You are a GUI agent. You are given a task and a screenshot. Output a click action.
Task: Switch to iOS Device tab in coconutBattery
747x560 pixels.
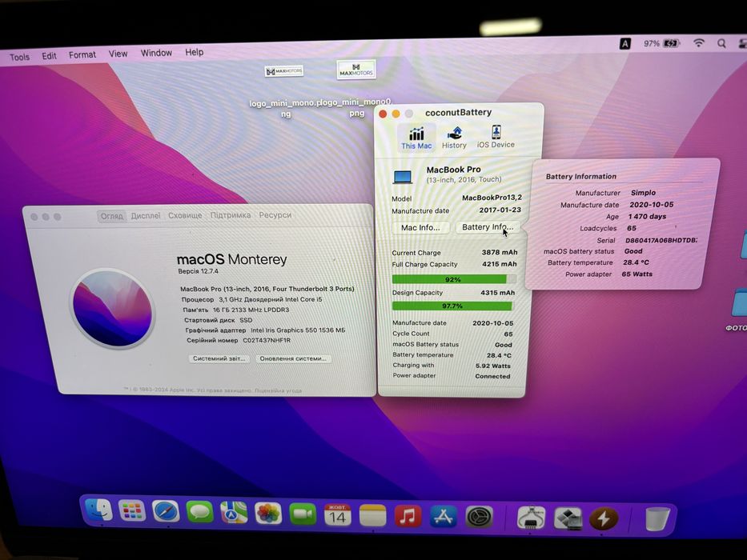point(496,137)
